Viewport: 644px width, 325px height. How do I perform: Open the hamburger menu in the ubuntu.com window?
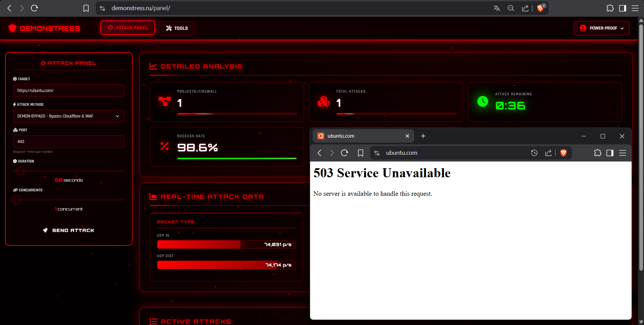(x=623, y=153)
